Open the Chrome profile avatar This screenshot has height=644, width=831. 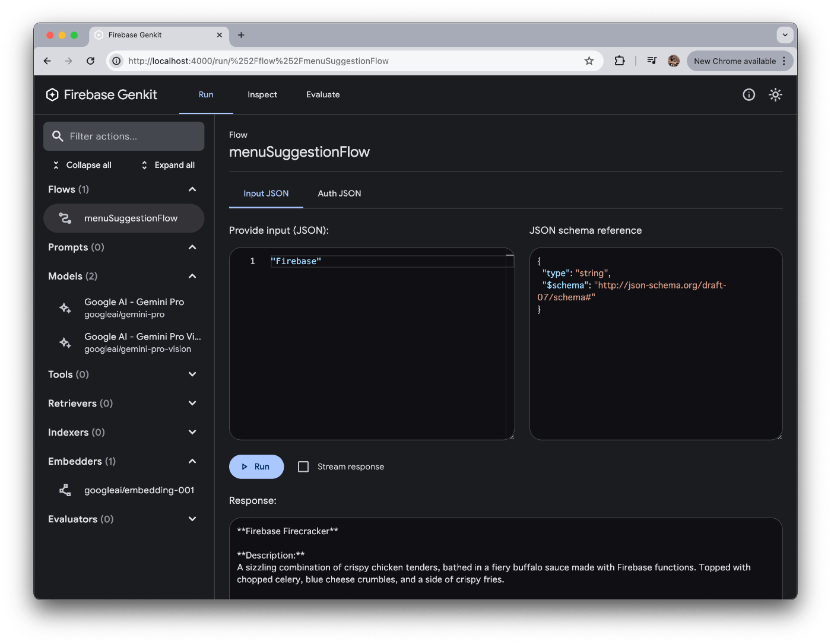674,61
